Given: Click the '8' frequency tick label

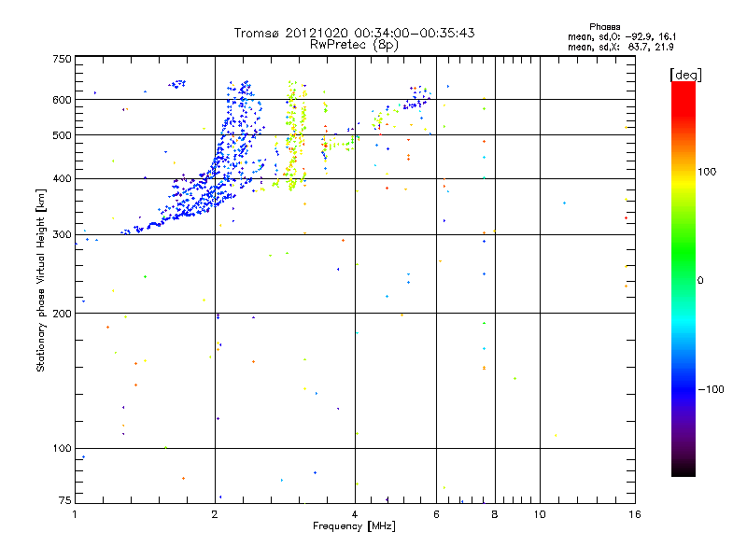Looking at the screenshot, I should click(495, 514).
